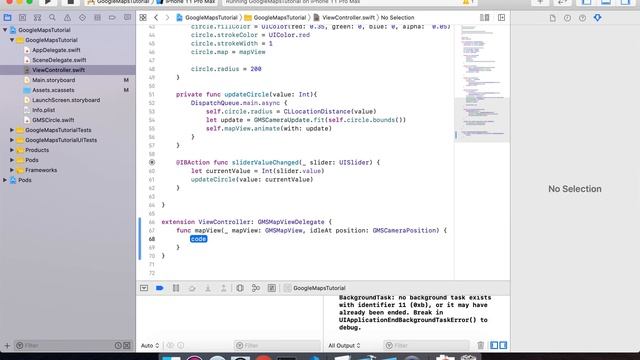The image size is (640, 360).
Task: Open editor options adjust icon
Action: point(484,18)
